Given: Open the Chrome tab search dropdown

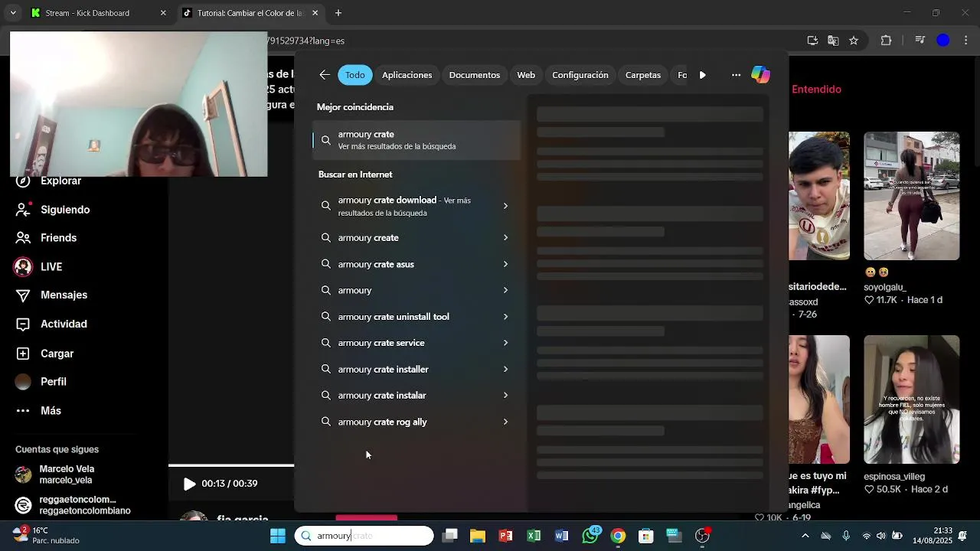Looking at the screenshot, I should [13, 13].
